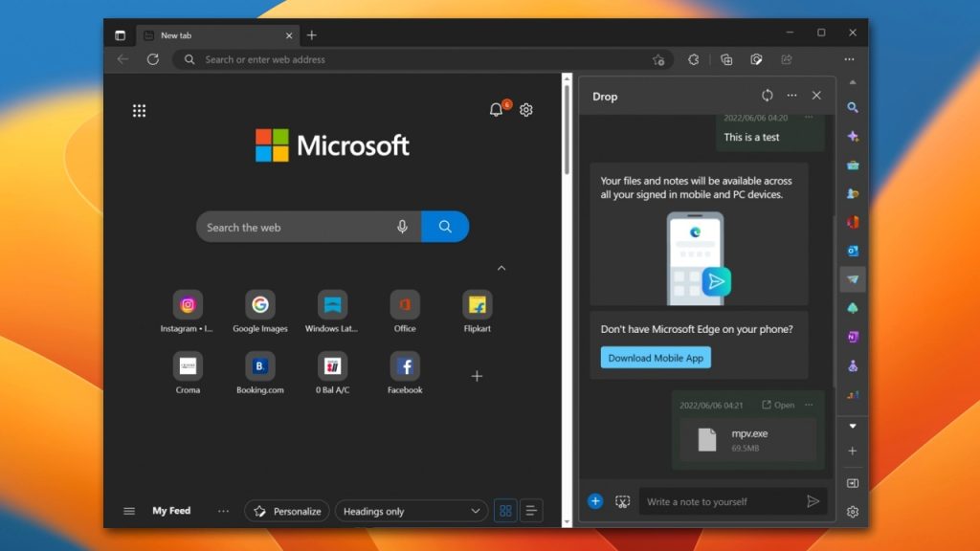Open the My Feed hamburger menu
Screen dimensions: 980x551
pos(129,511)
